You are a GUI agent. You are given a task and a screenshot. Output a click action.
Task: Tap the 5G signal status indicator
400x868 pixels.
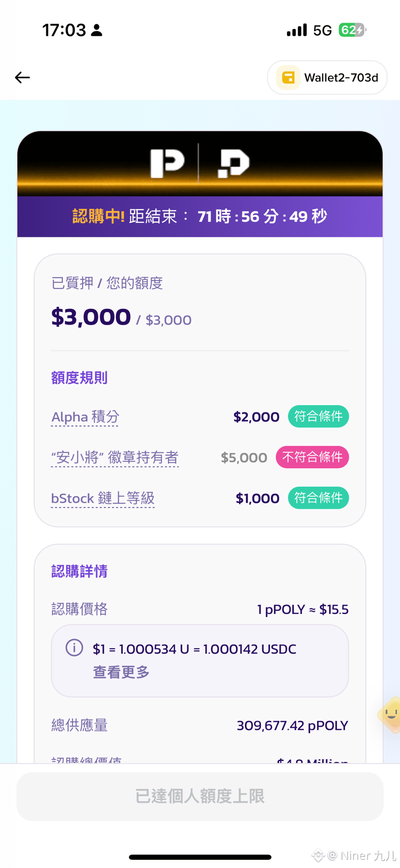click(322, 30)
